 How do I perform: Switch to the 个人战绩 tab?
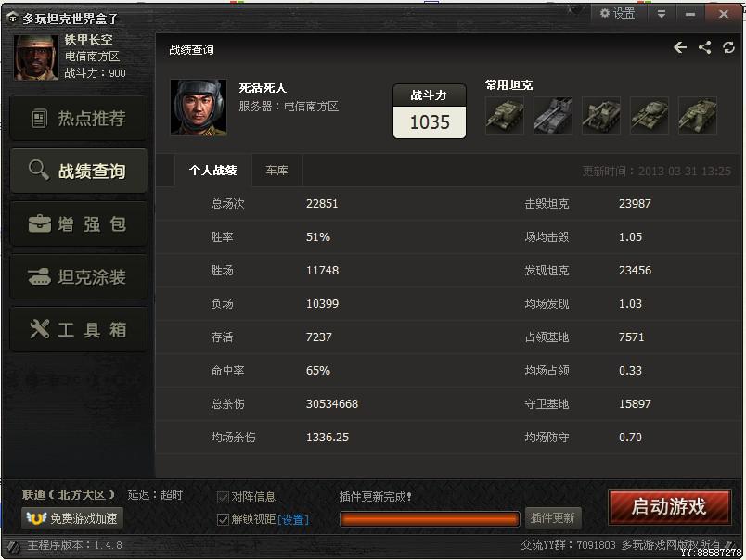212,171
